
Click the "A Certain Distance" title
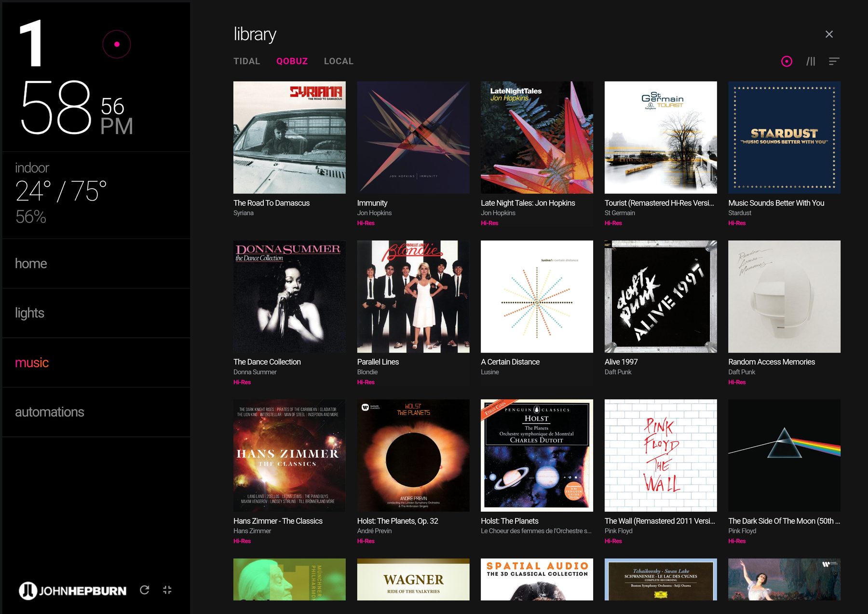coord(510,362)
